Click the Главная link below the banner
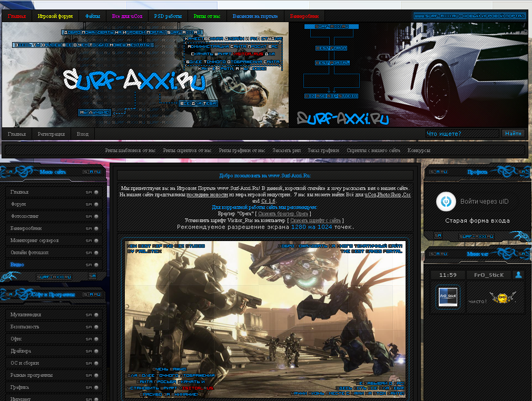This screenshot has width=532, height=401. pos(17,134)
